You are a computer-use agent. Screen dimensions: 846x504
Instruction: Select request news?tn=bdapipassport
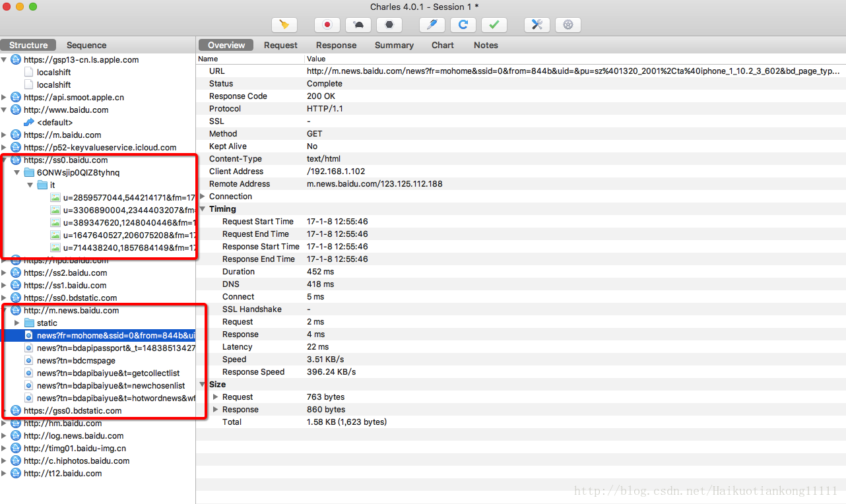coord(116,348)
